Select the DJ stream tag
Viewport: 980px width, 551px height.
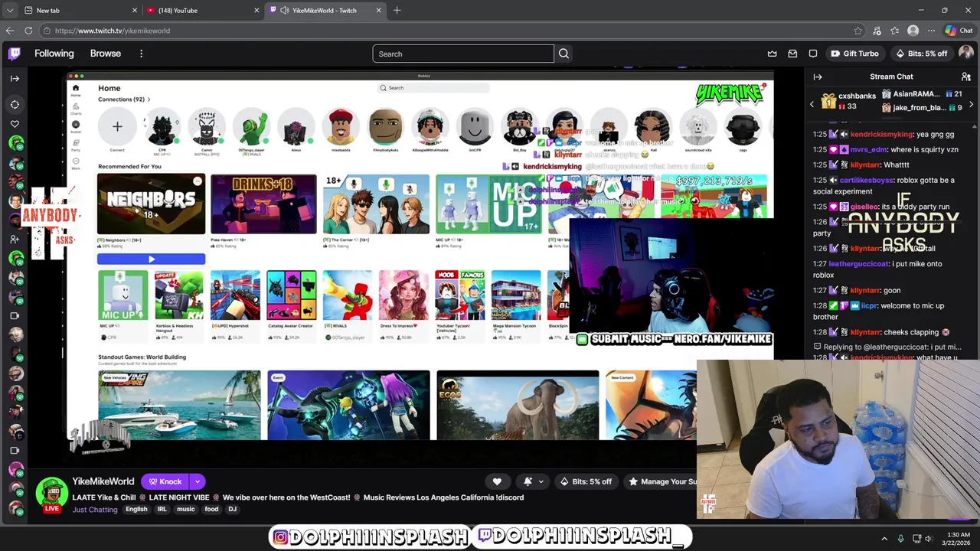233,510
